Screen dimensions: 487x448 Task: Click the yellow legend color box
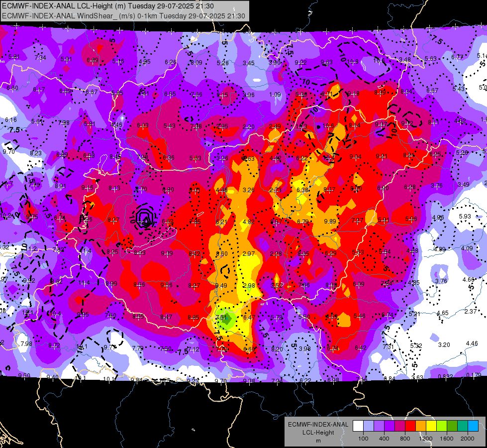pyautogui.click(x=431, y=426)
